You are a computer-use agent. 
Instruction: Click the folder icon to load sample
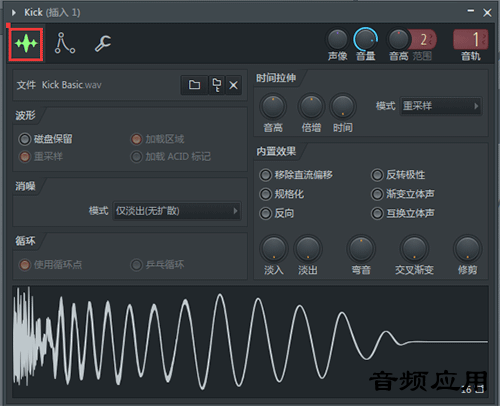[x=194, y=85]
